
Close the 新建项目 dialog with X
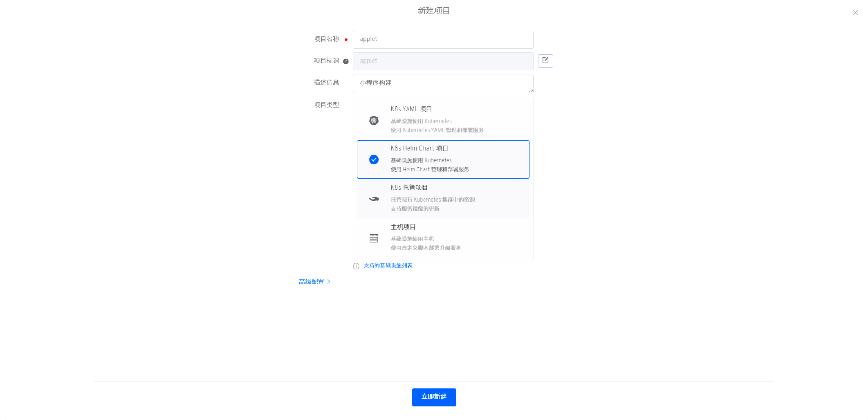(x=855, y=13)
